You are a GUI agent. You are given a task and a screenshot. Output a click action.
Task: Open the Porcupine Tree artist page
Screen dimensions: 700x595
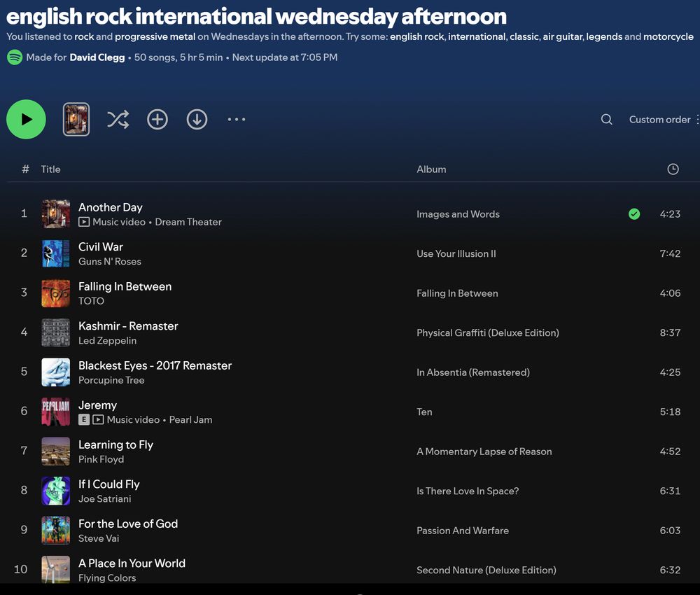coord(111,380)
